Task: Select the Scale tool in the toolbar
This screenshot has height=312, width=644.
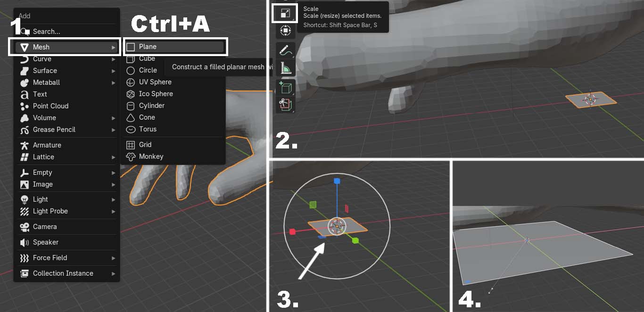Action: click(285, 14)
